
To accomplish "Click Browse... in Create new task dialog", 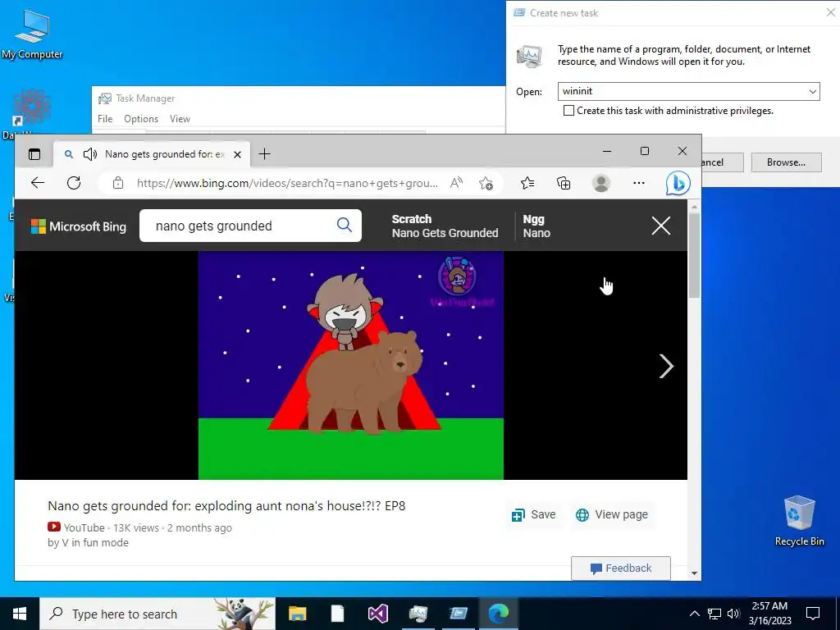I will pyautogui.click(x=787, y=162).
